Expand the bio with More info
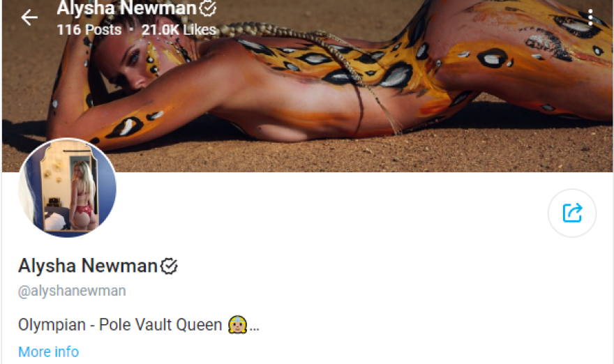The image size is (614, 364). pyautogui.click(x=49, y=351)
